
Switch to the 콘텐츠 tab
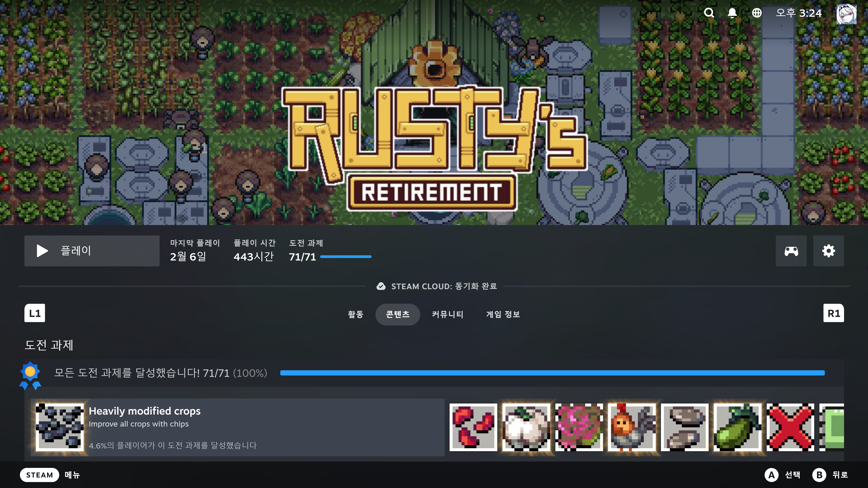coord(398,314)
